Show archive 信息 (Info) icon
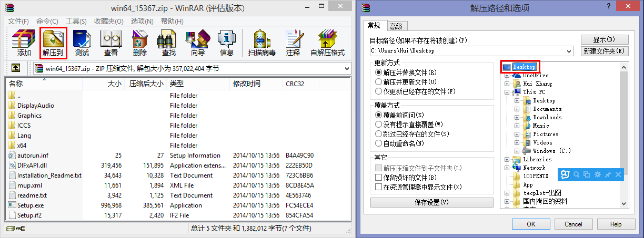The width and height of the screenshot is (644, 238). [x=227, y=43]
